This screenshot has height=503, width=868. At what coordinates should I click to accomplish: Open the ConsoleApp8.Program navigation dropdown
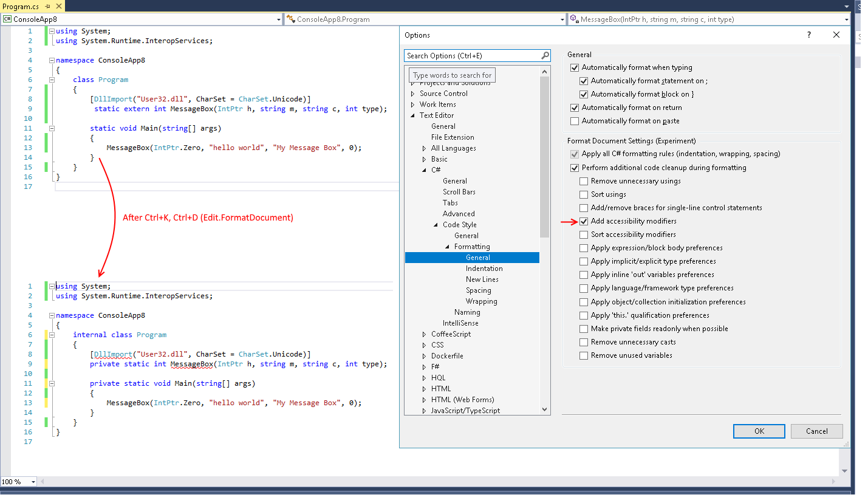coord(562,19)
